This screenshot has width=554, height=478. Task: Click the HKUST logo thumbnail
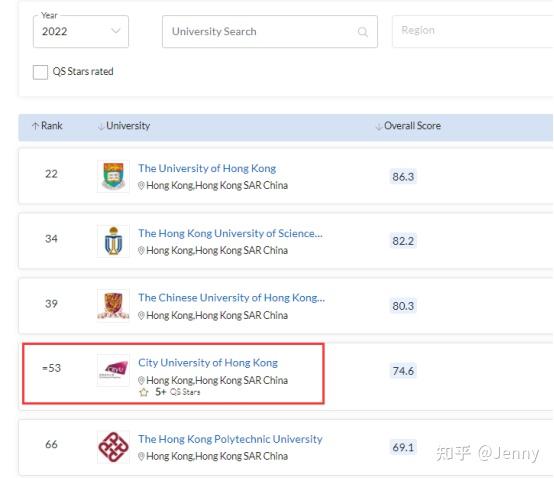coord(113,241)
